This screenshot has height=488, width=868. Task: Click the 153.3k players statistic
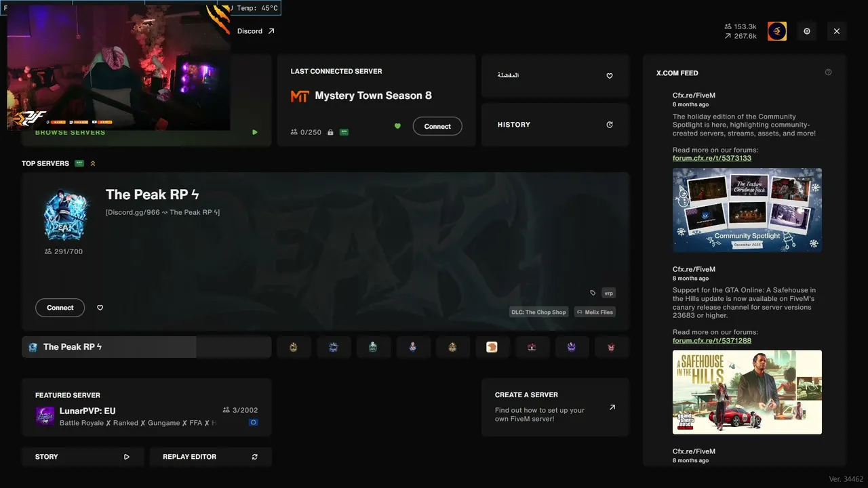click(x=741, y=26)
